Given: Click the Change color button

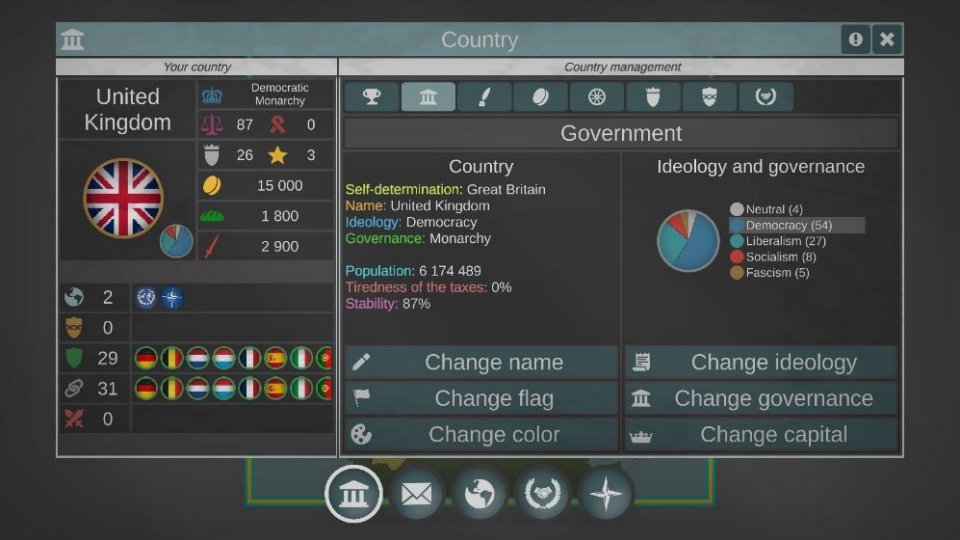Looking at the screenshot, I should (x=481, y=434).
